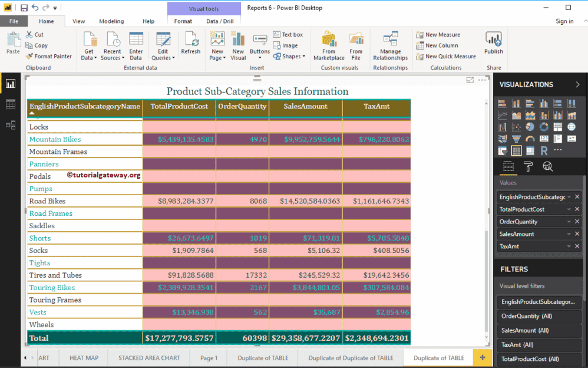Screen dimensions: 588x368
Task: Create a New Quick Measure
Action: [446, 57]
